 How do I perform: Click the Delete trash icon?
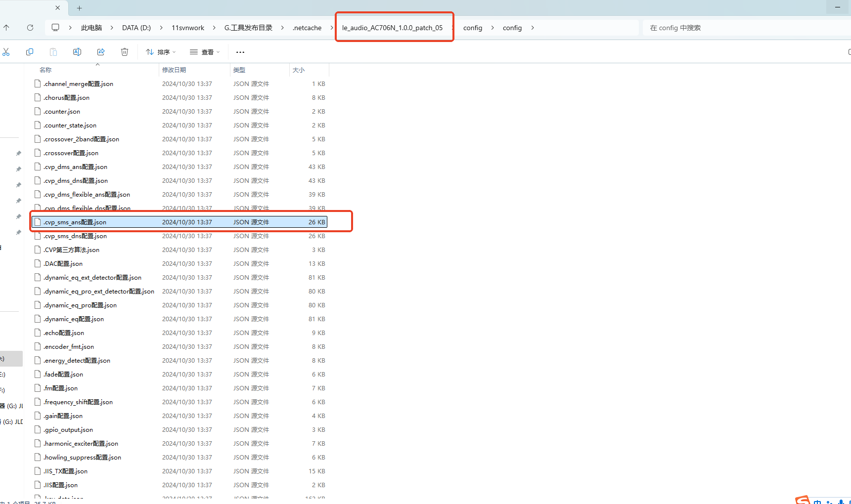point(125,52)
